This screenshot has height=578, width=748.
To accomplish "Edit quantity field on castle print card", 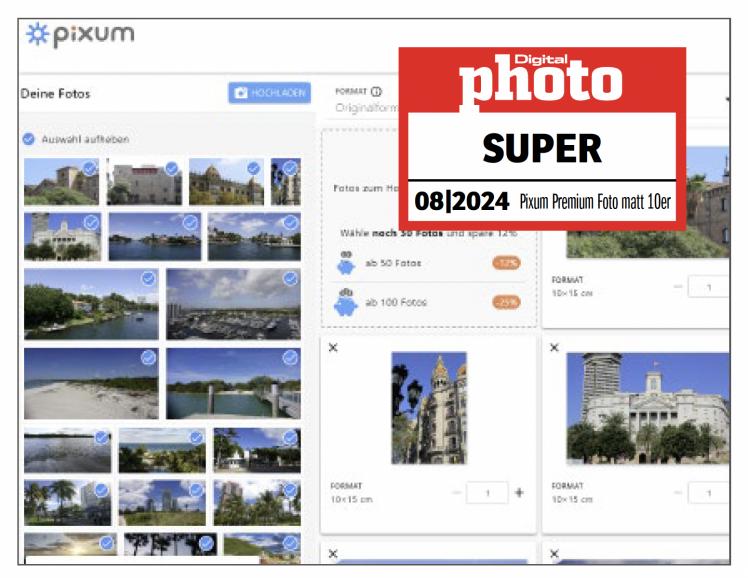I will click(x=708, y=287).
